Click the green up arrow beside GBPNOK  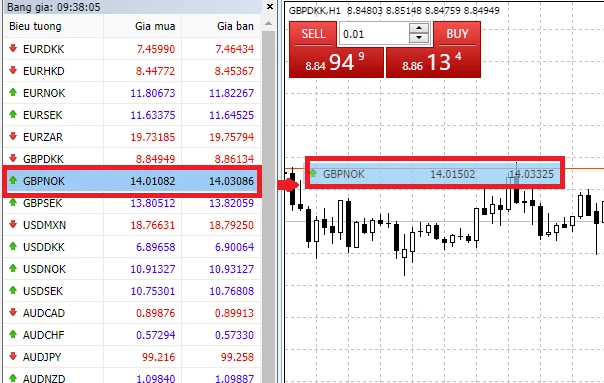13,180
